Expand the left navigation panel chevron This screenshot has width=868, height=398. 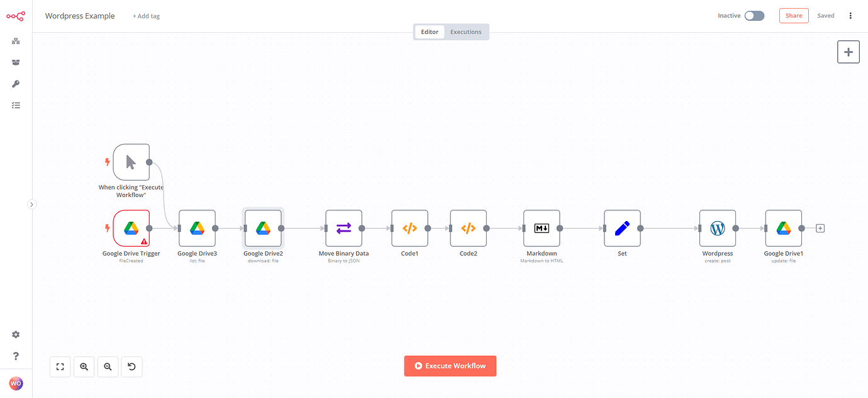(x=31, y=204)
